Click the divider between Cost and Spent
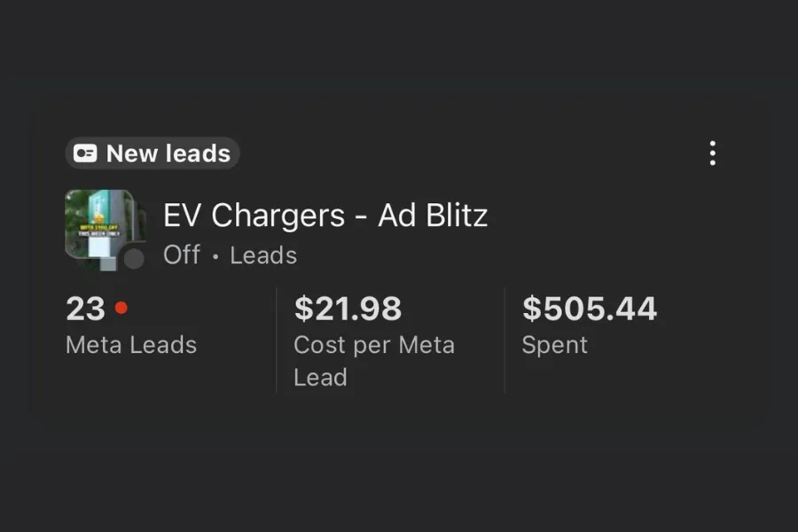 click(x=505, y=340)
